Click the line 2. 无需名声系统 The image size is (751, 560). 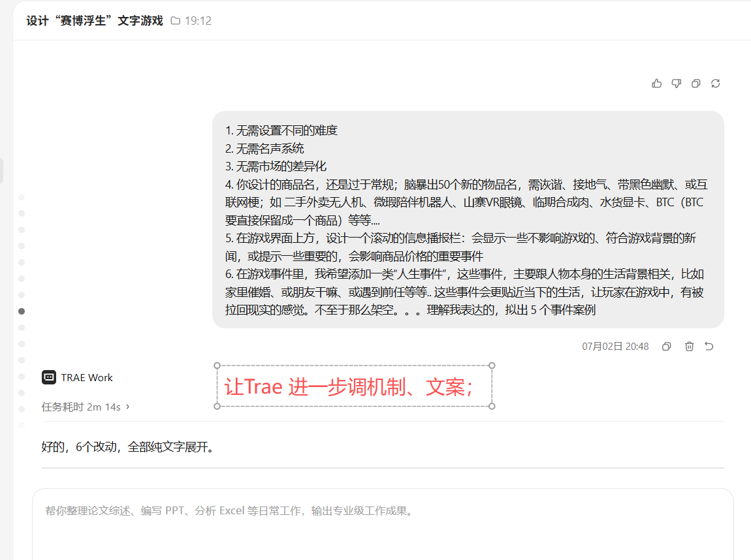(265, 149)
